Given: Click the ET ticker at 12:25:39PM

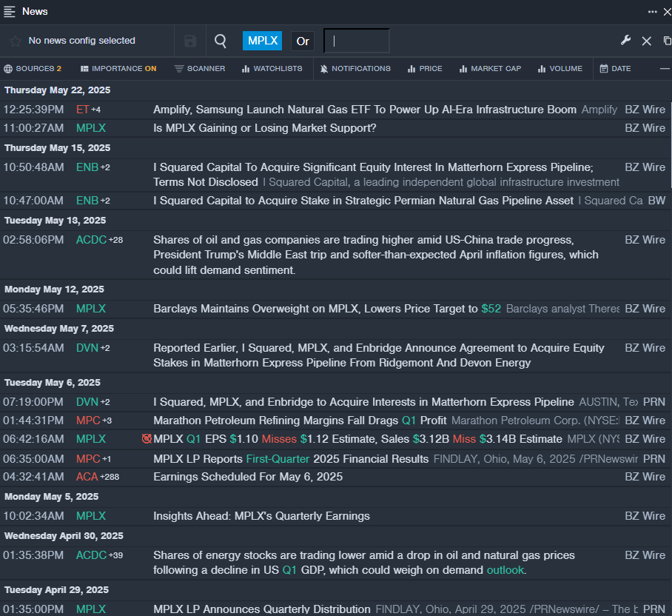Looking at the screenshot, I should (x=82, y=110).
